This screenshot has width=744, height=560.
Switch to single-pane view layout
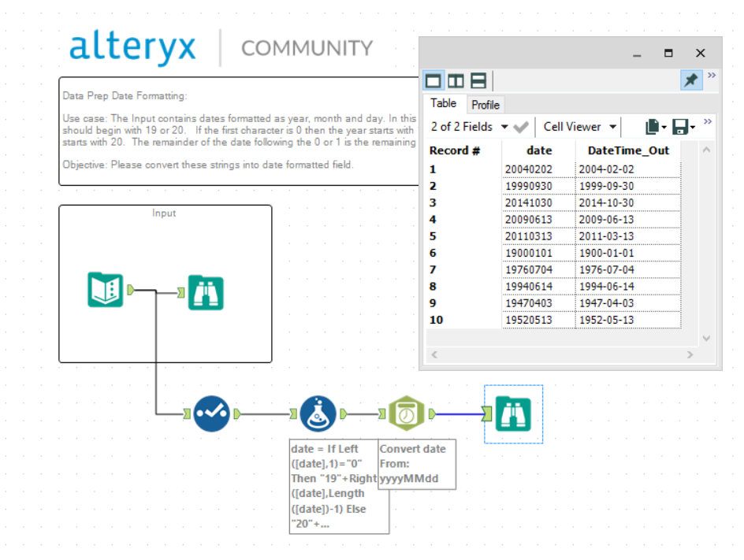pos(433,80)
